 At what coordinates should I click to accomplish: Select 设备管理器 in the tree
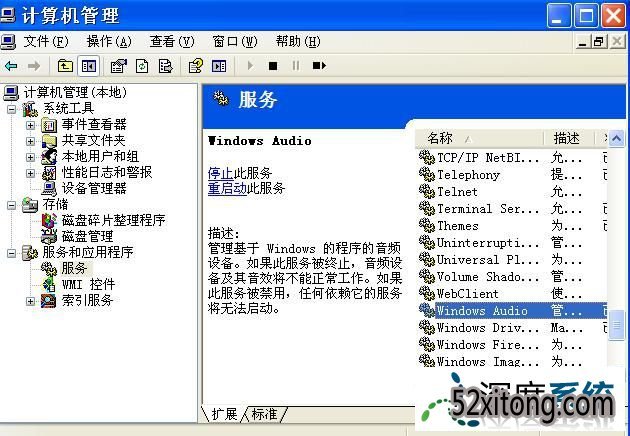tap(94, 188)
